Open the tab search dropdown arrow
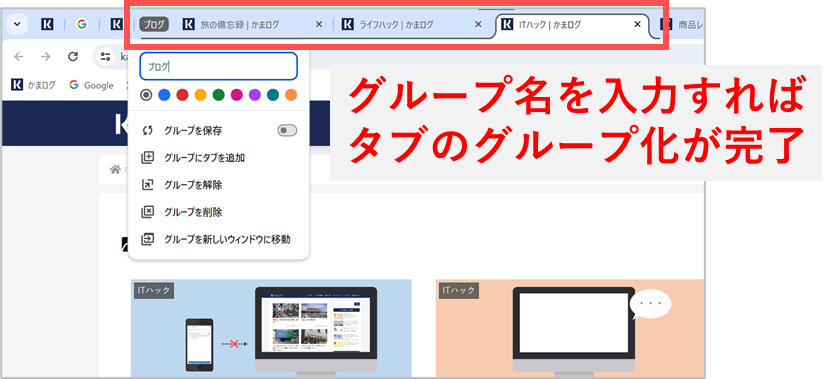Image resolution: width=831 pixels, height=379 pixels. [x=17, y=24]
